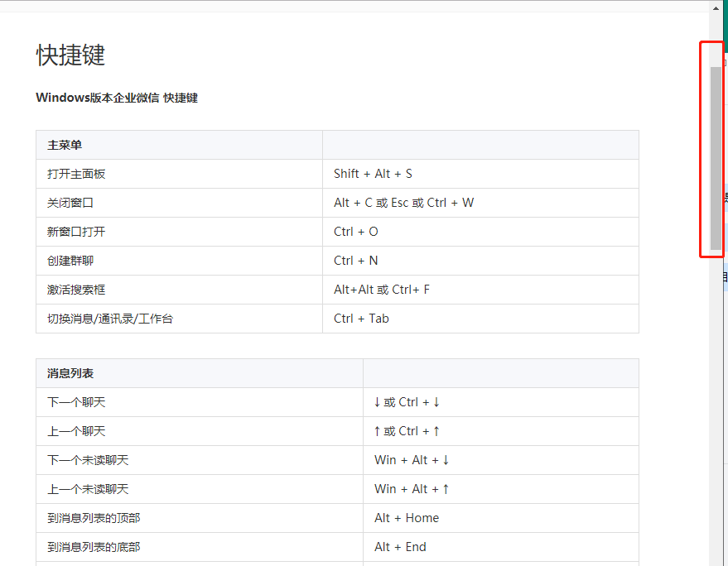Click the 消息列表 table header

(70, 373)
